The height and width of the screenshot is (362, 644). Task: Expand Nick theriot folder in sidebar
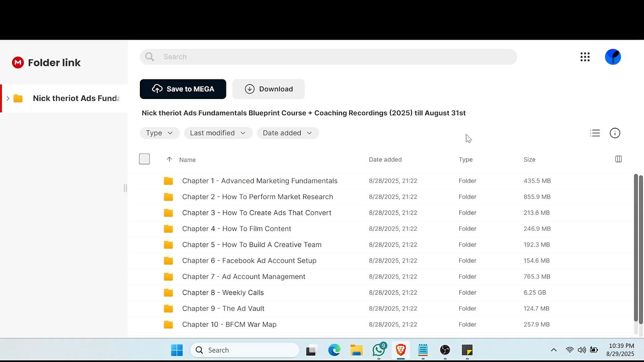tap(8, 98)
